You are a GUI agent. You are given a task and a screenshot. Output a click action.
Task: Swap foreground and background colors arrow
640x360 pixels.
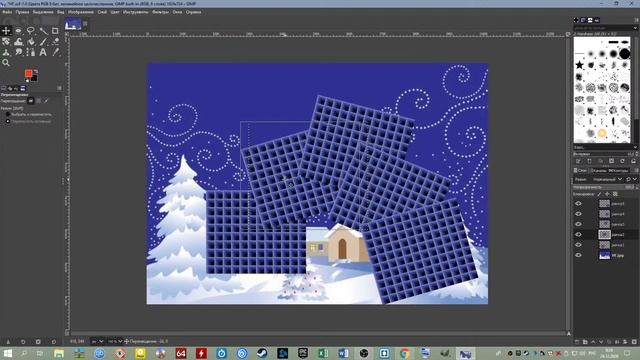click(x=36, y=71)
